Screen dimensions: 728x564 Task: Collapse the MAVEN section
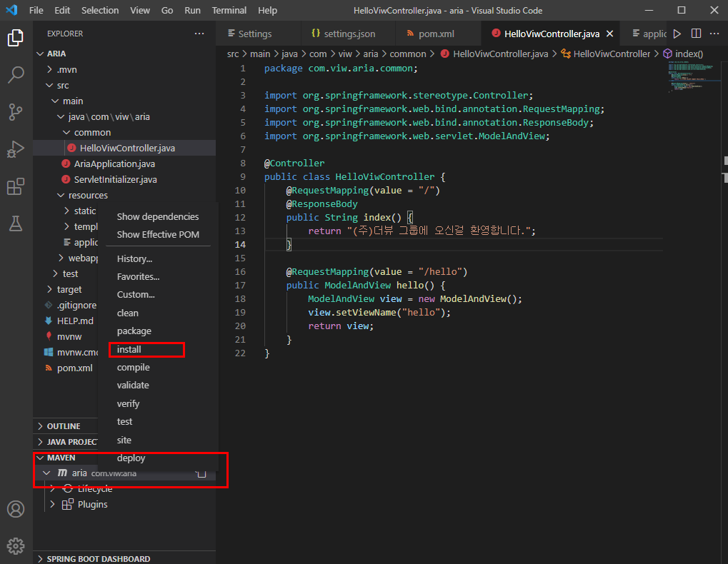point(41,458)
